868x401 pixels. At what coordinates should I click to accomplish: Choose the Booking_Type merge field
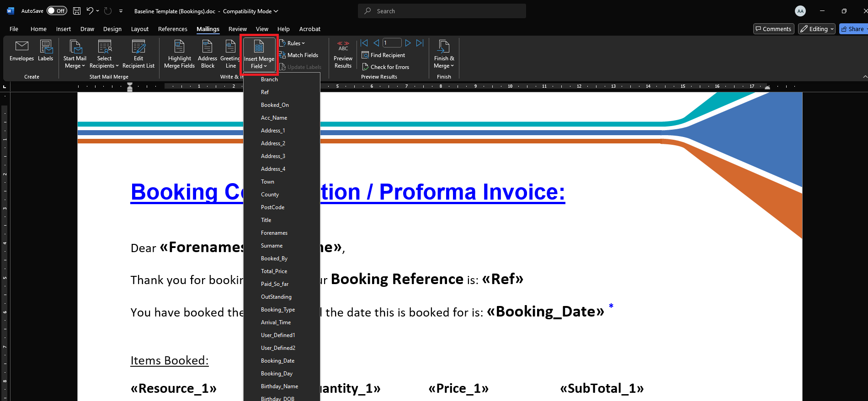click(278, 310)
